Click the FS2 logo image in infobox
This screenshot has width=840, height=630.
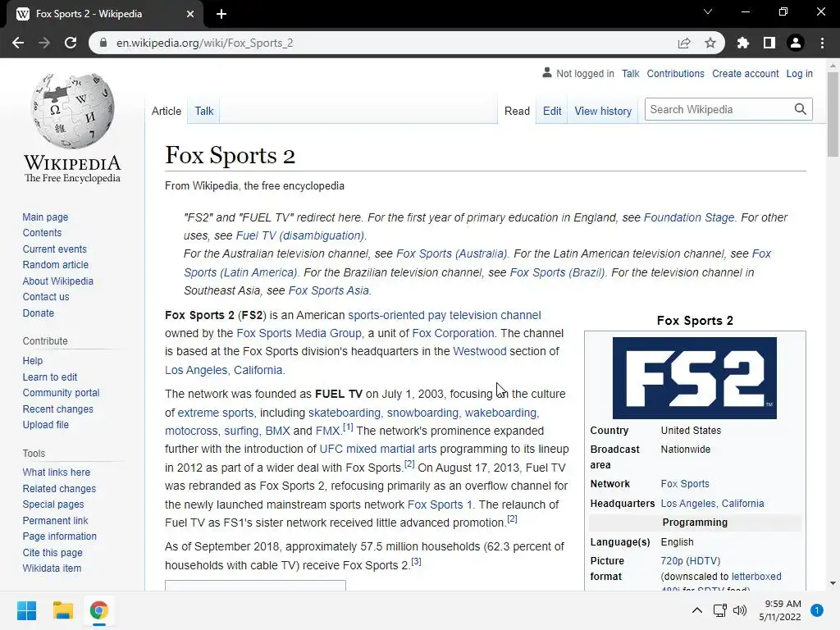pyautogui.click(x=695, y=377)
